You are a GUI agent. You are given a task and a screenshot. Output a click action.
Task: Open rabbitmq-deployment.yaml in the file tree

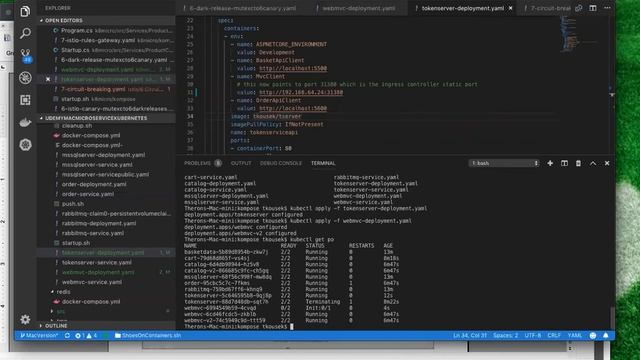(x=99, y=224)
